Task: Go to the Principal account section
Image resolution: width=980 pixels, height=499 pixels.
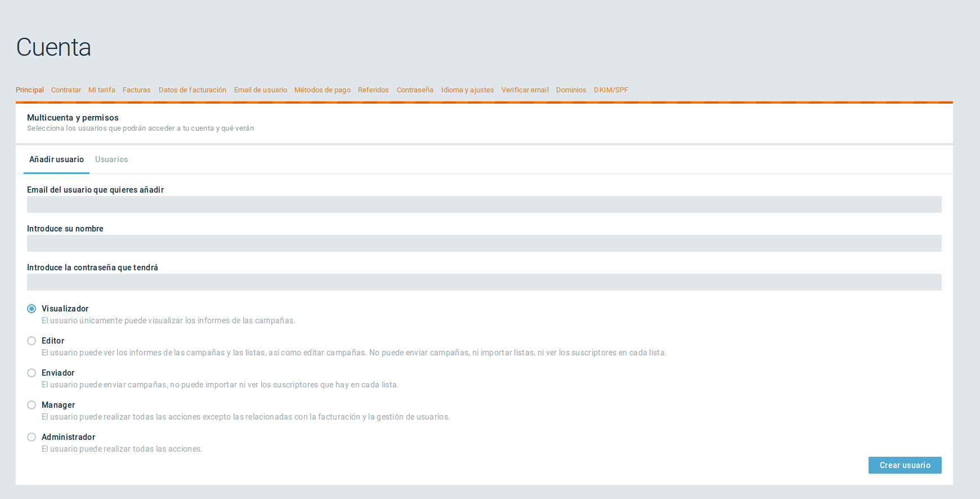Action: point(30,90)
